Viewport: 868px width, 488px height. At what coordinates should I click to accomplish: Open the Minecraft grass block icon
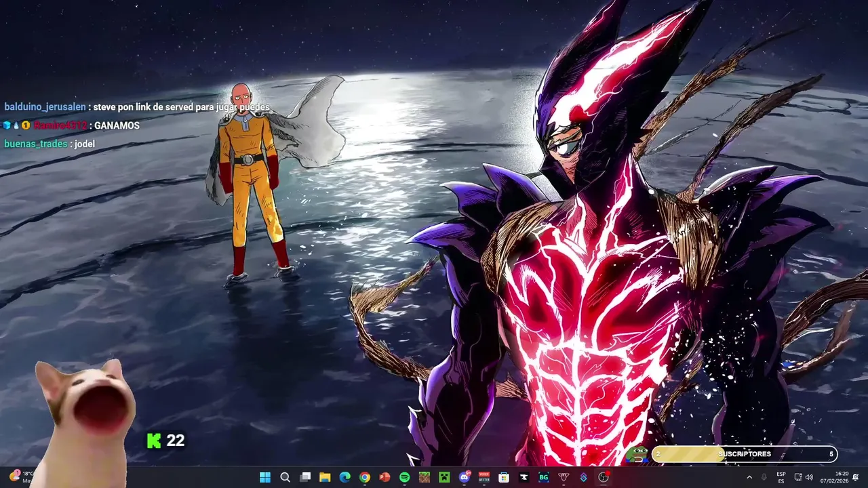pos(425,477)
